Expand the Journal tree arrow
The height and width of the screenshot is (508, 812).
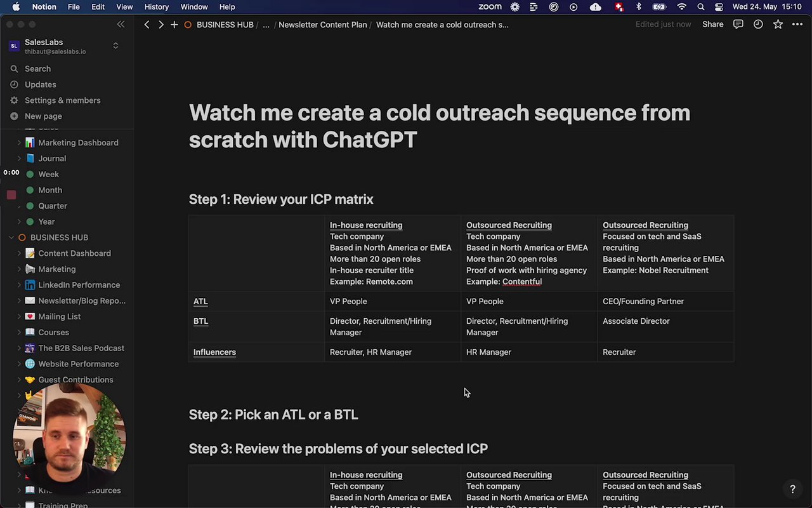coord(19,159)
